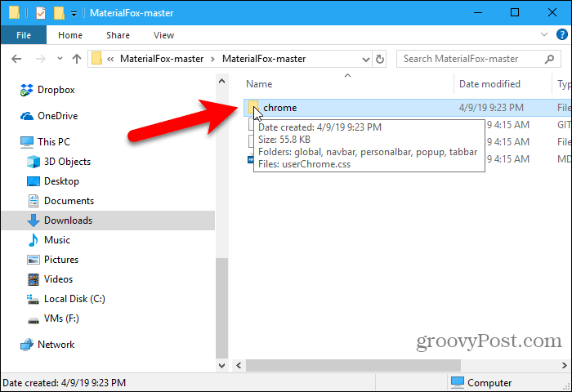Open OneDrive in the navigation pane
Image resolution: width=572 pixels, height=392 pixels.
(58, 116)
